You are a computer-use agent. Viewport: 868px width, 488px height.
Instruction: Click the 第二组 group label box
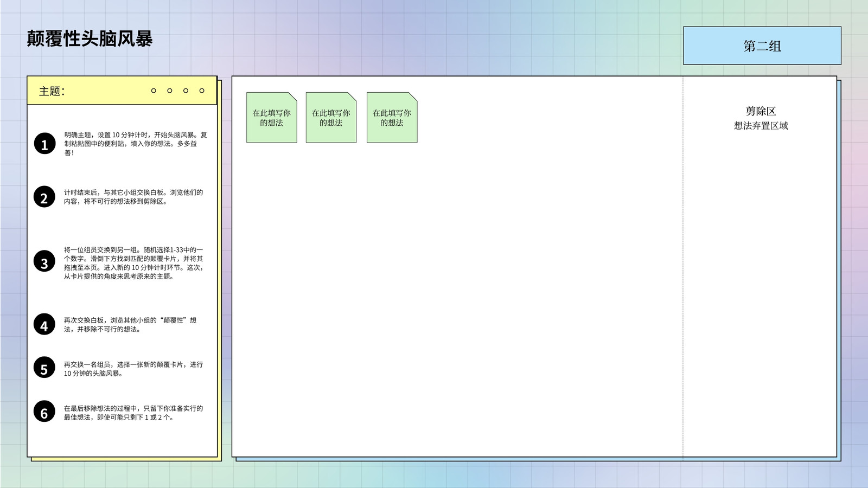point(762,46)
